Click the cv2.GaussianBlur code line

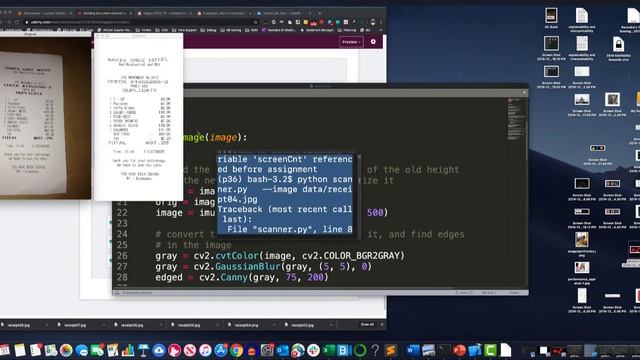(263, 267)
